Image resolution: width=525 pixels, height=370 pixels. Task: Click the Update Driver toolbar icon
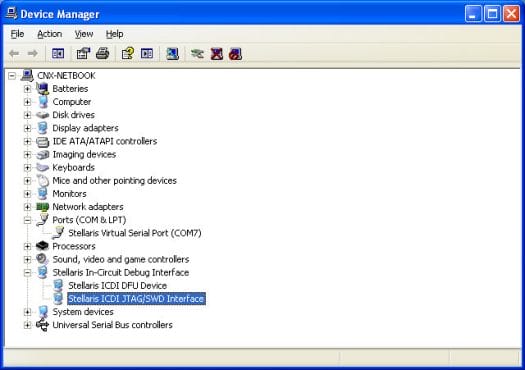click(x=197, y=54)
